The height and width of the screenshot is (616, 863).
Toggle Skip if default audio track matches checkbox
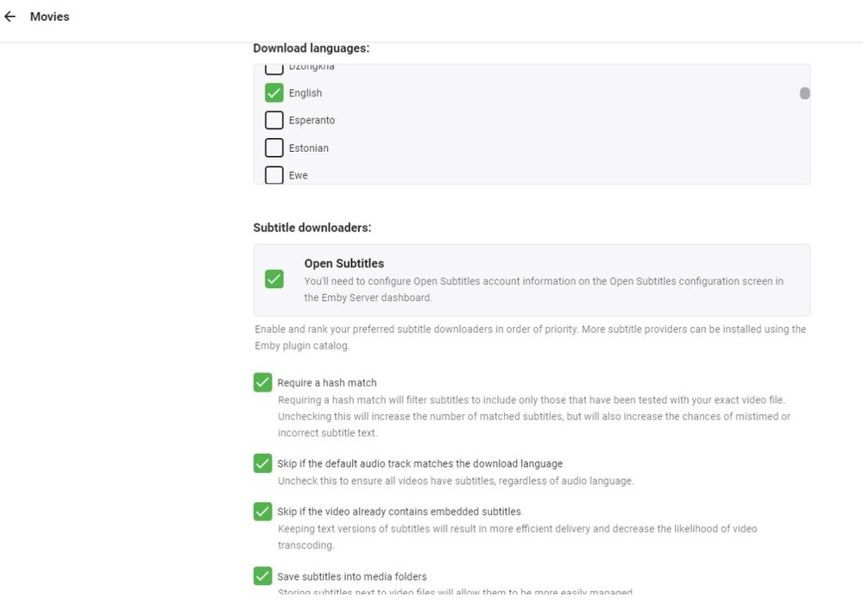coord(263,463)
